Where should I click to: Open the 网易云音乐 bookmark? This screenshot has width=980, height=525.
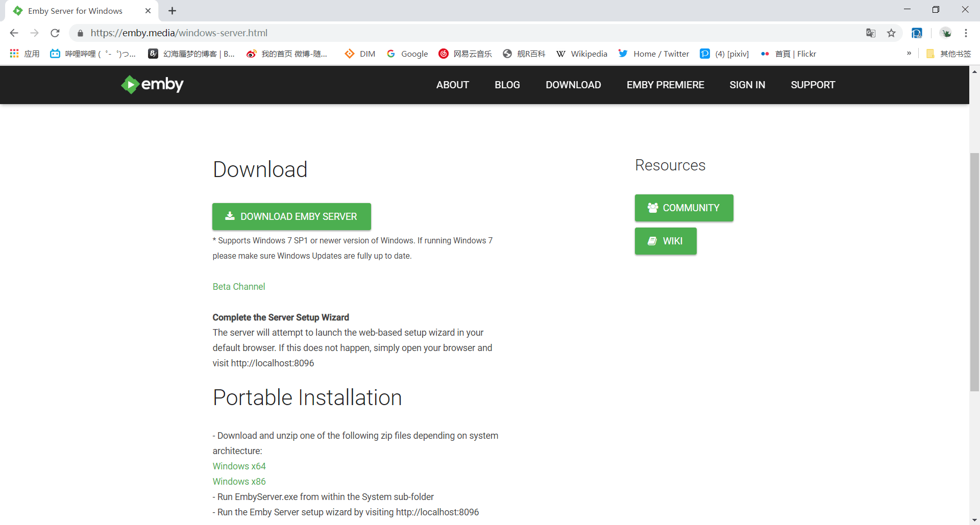tap(465, 54)
